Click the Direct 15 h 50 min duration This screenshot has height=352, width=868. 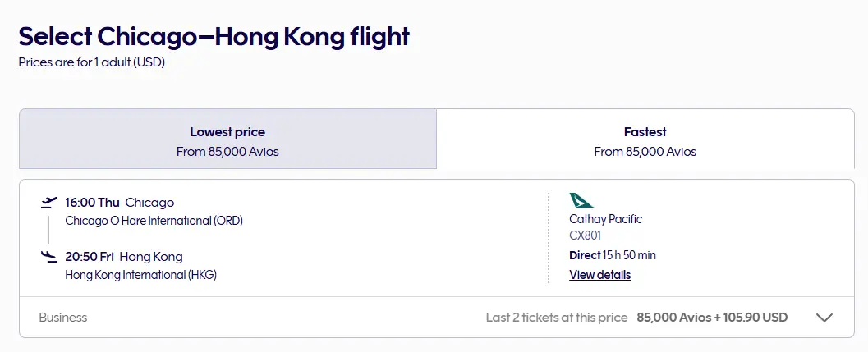click(613, 256)
